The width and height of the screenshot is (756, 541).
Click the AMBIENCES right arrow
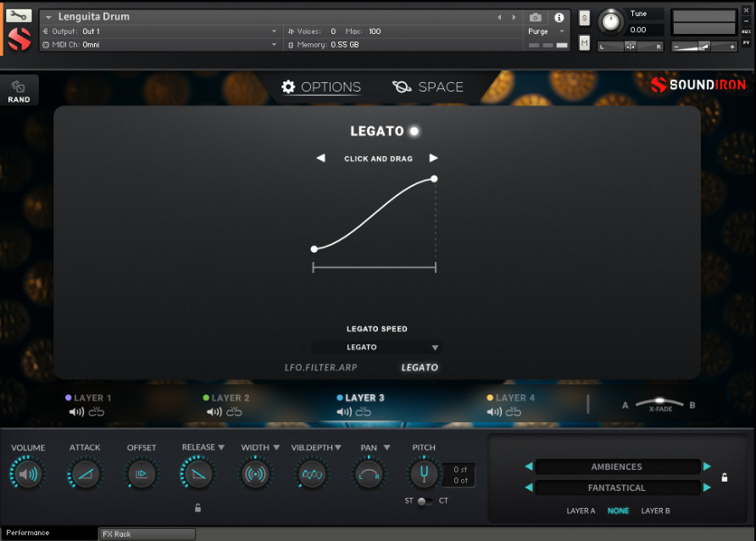pyautogui.click(x=707, y=466)
